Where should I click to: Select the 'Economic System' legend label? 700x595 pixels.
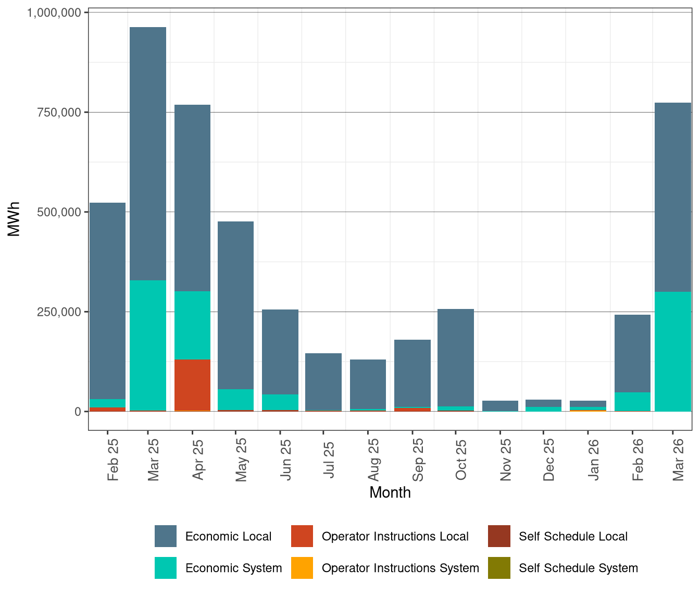click(233, 568)
